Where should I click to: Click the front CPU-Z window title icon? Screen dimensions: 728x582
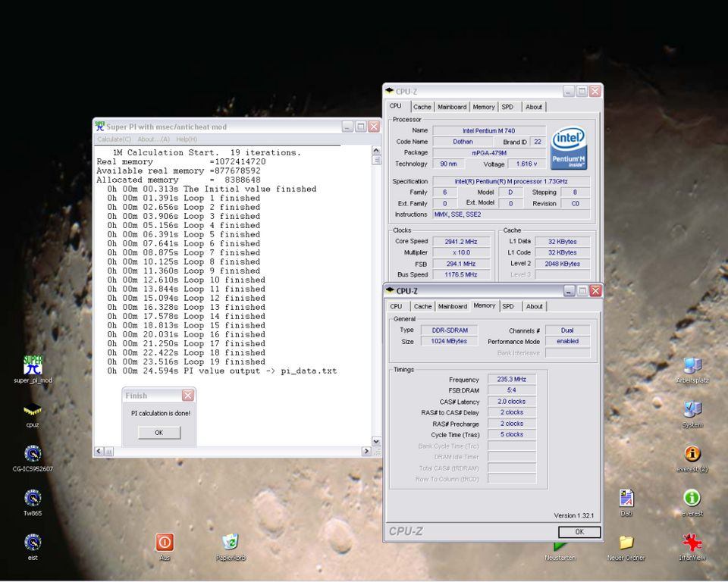pyautogui.click(x=390, y=290)
